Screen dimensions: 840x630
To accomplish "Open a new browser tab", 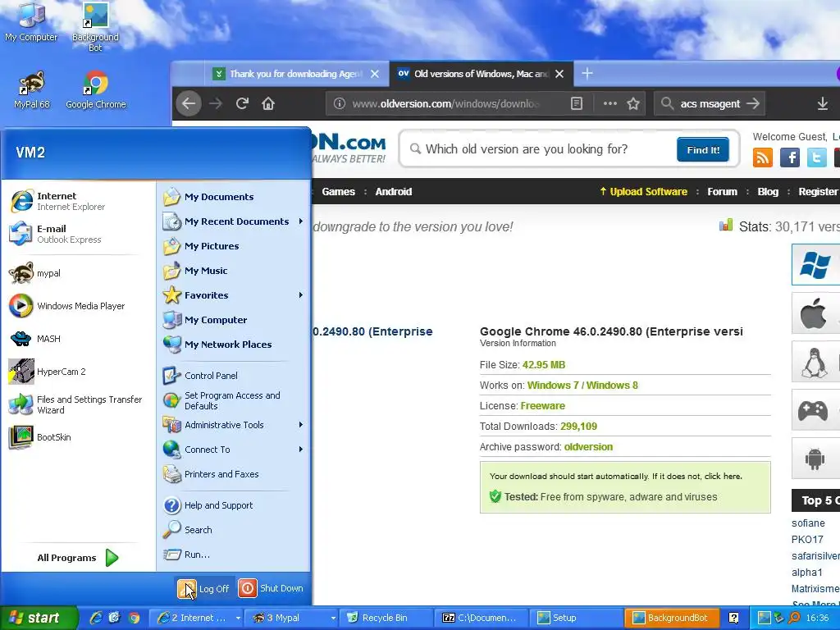I will point(587,73).
